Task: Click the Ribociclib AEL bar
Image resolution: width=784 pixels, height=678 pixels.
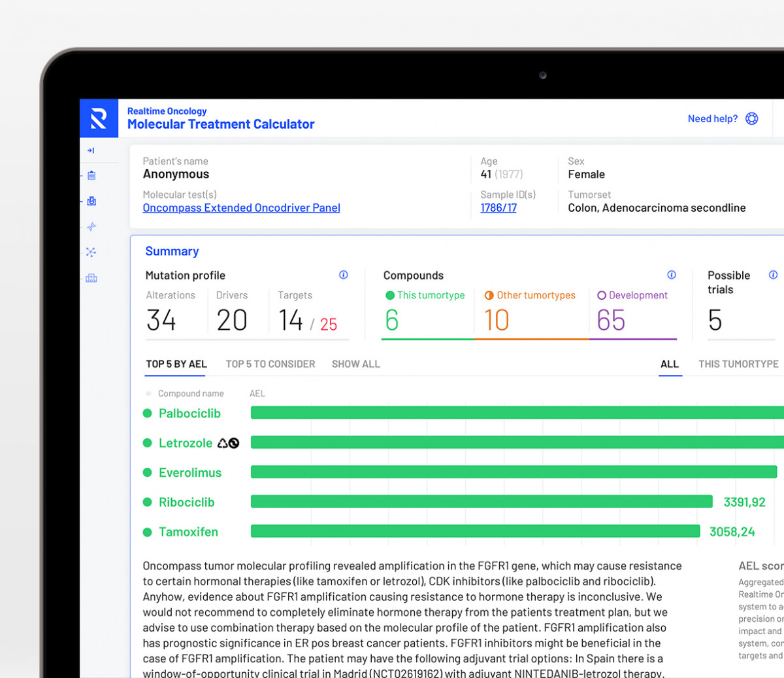Action: tap(482, 502)
